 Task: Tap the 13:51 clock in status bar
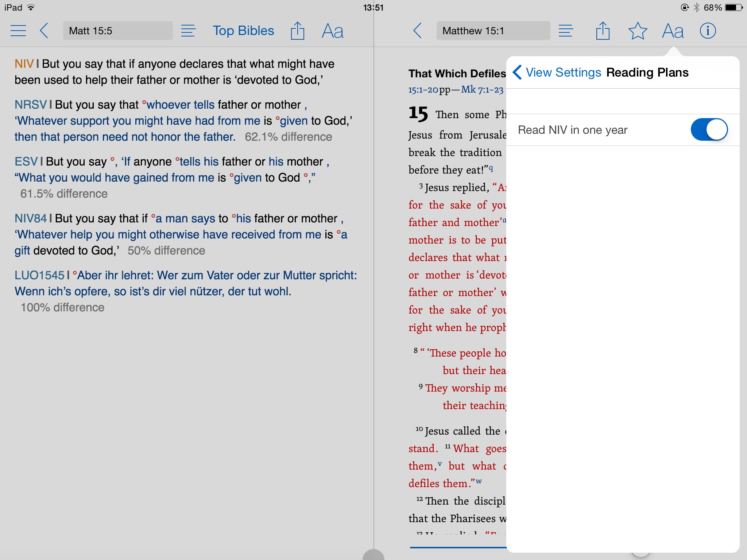pos(373,7)
